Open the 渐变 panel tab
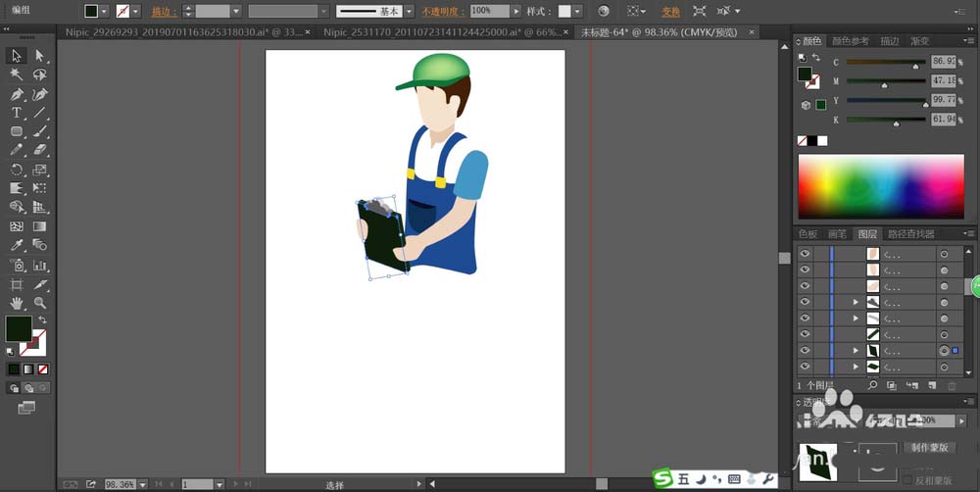The height and width of the screenshot is (492, 980). [918, 41]
